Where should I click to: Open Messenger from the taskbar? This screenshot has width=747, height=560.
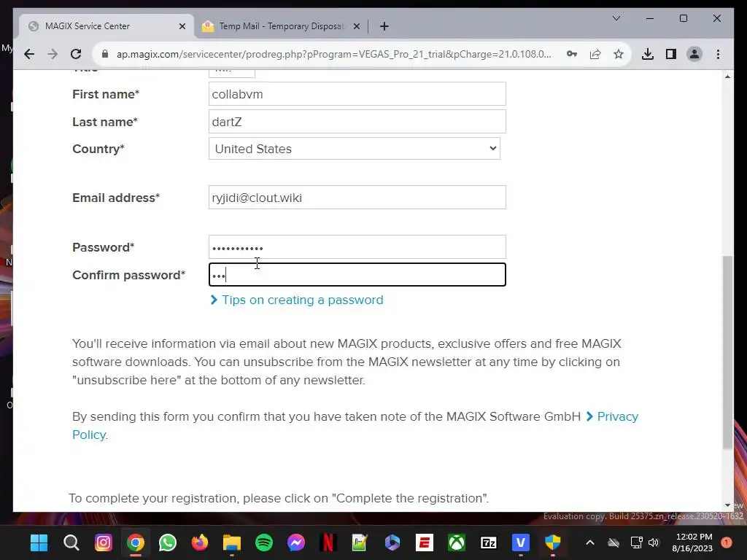pos(296,542)
